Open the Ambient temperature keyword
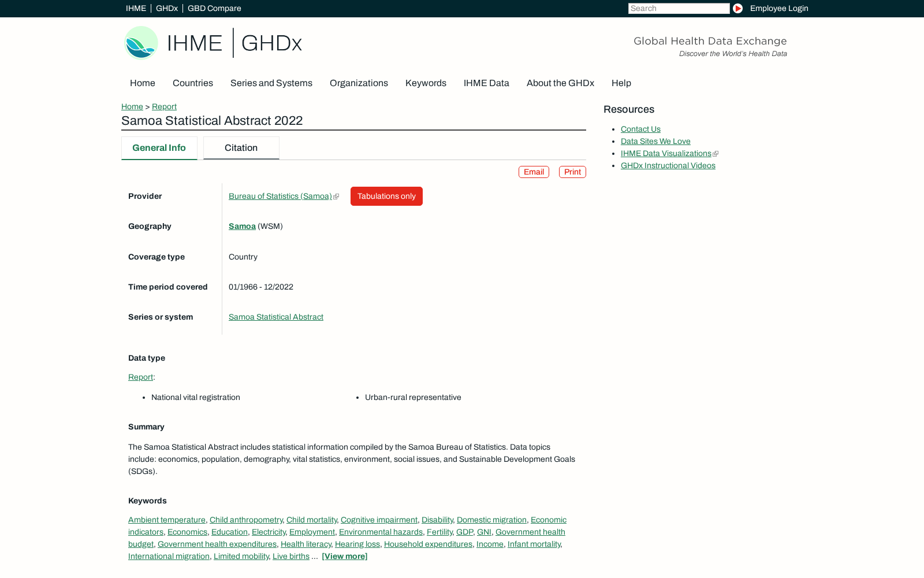The height and width of the screenshot is (578, 924). point(167,520)
